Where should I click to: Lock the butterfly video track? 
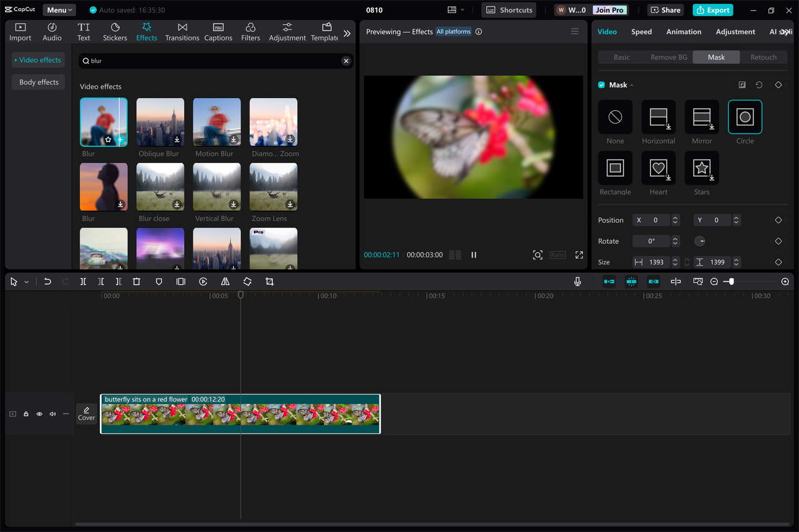pos(26,414)
